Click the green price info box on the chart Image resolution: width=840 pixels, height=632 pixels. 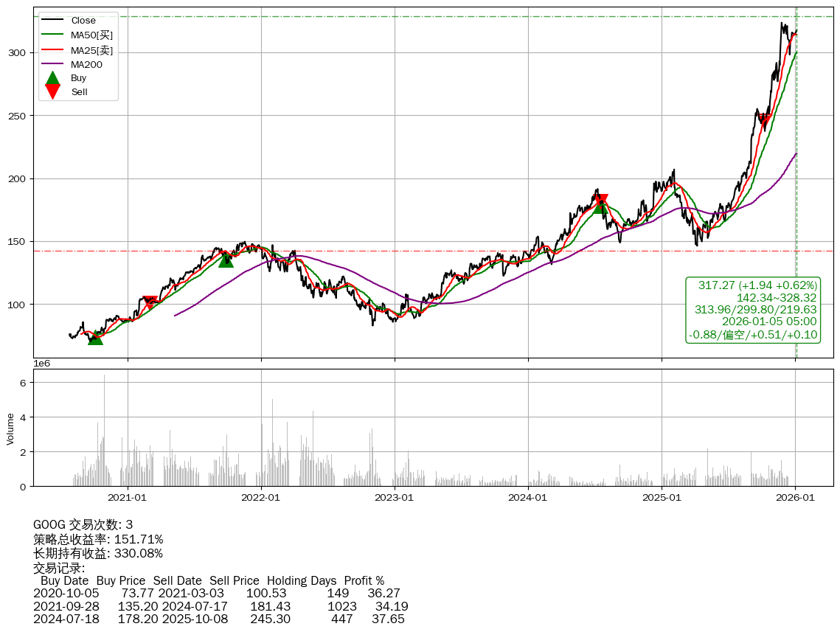[753, 310]
